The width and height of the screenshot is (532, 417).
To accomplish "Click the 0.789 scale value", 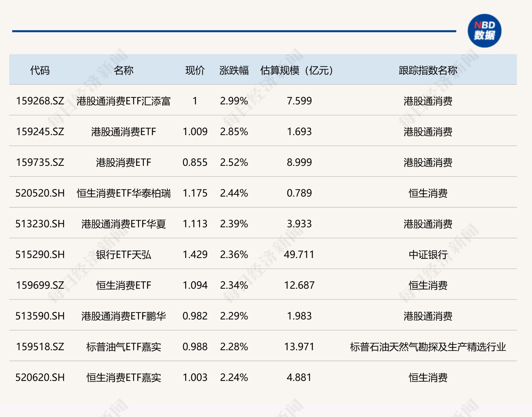I will coord(299,193).
